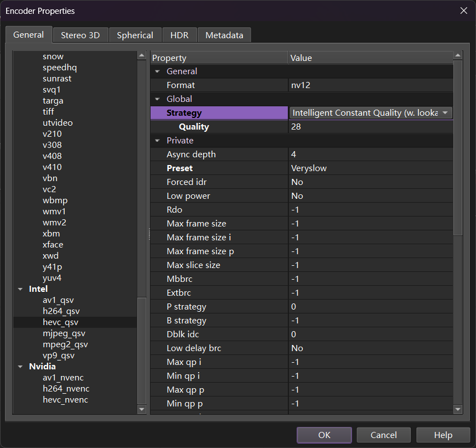
Task: Open the Strategy dropdown
Action: pos(445,113)
